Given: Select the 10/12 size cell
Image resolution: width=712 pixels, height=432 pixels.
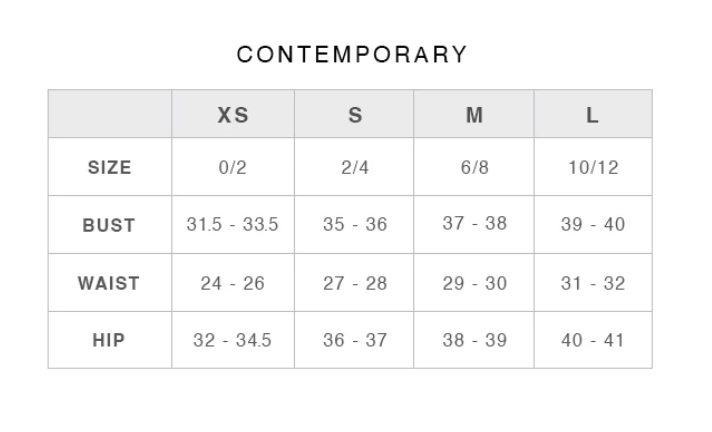Looking at the screenshot, I should [x=593, y=168].
